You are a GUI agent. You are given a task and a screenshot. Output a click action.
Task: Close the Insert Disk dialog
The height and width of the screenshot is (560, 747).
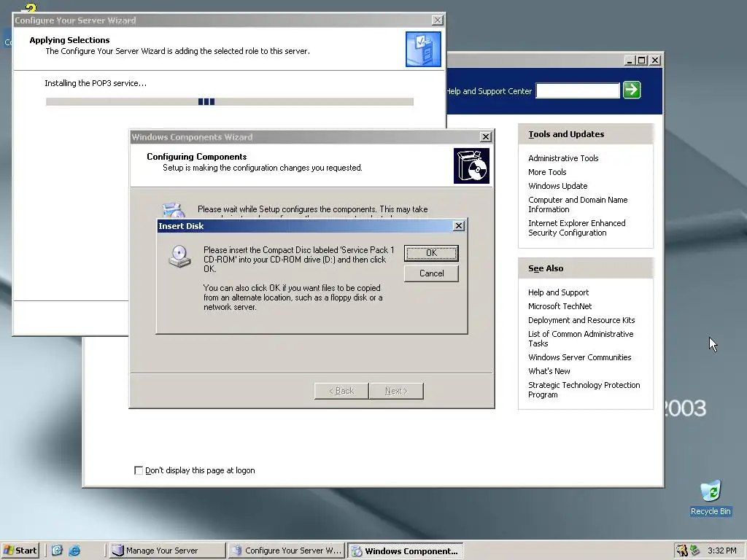click(x=458, y=226)
